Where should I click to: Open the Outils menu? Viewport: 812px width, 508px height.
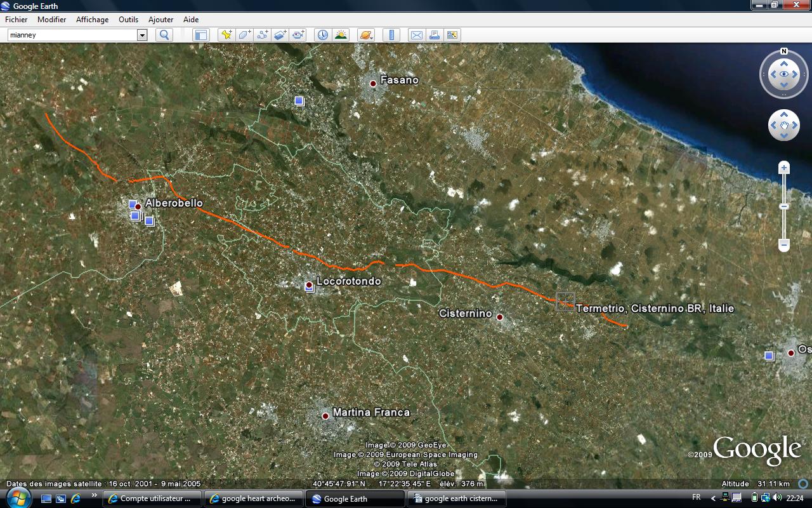(128, 20)
